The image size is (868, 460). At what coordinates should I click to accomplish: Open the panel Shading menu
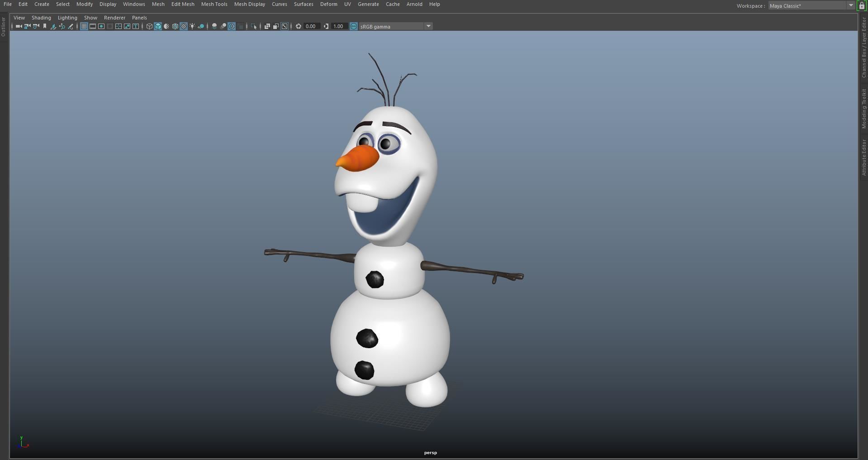coord(41,18)
